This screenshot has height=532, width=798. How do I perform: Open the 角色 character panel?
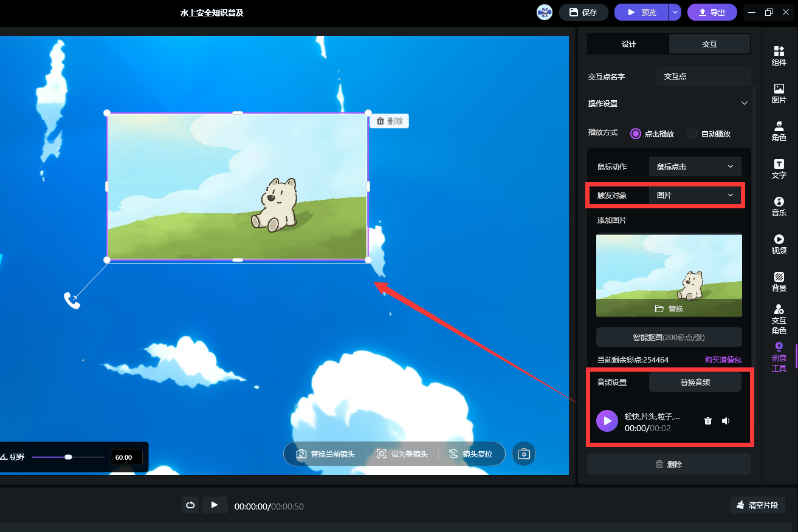[779, 131]
